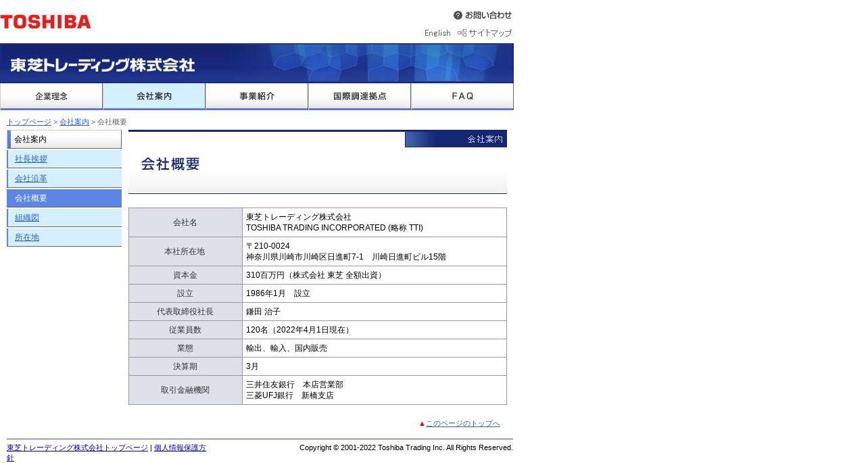Image resolution: width=868 pixels, height=463 pixels.
Task: Click the 代表取締役社長 row label
Action: point(185,312)
